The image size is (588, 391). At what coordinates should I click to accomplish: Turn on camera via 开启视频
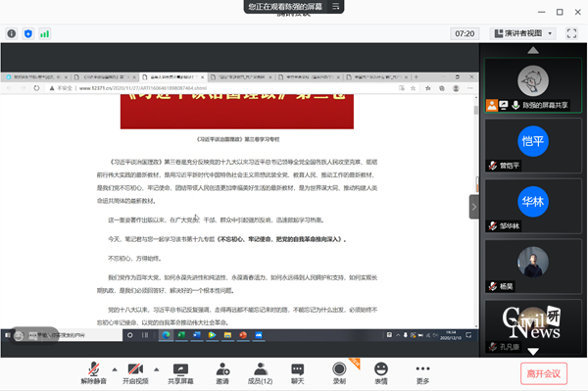135,373
